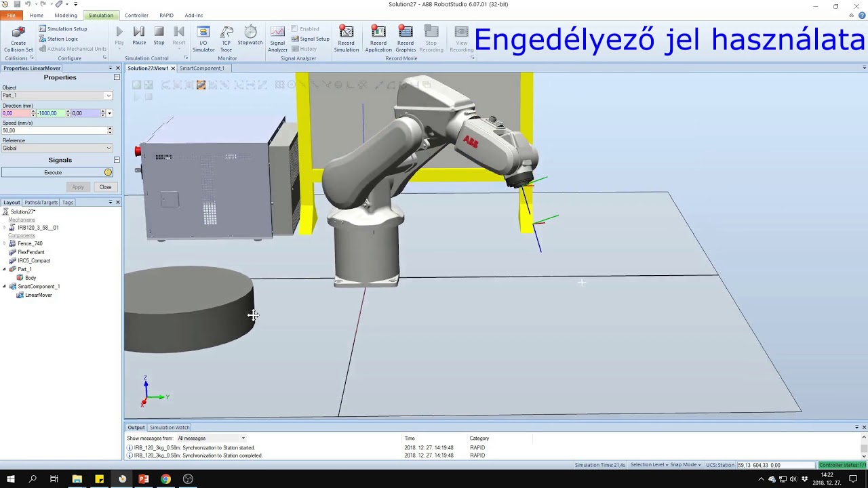Open the Selection Level dropdown
868x488 pixels.
pos(648,465)
